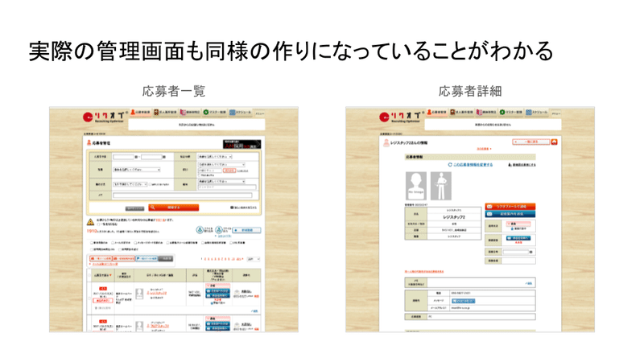Click the second applicant's gray photo thumbnail

tap(139, 326)
